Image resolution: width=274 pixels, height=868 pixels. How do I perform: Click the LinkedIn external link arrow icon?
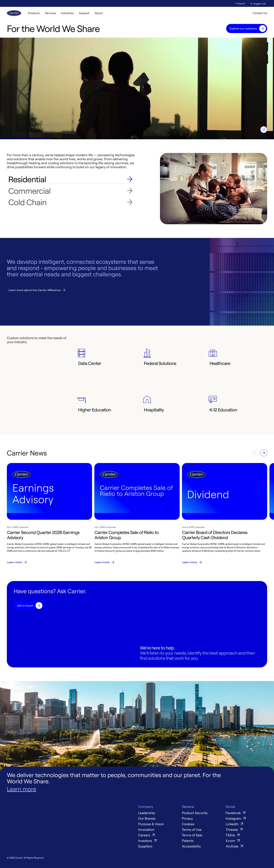(242, 824)
